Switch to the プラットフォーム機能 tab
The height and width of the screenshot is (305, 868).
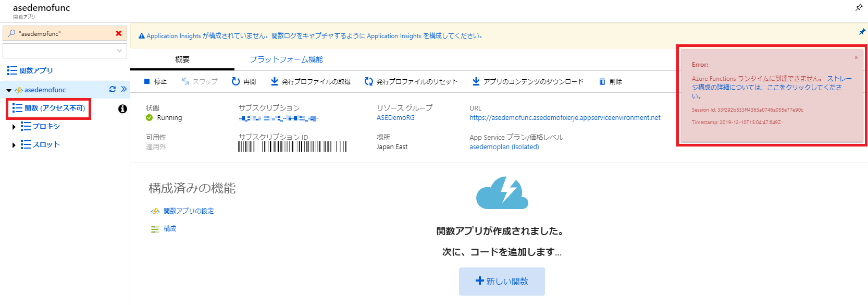286,59
